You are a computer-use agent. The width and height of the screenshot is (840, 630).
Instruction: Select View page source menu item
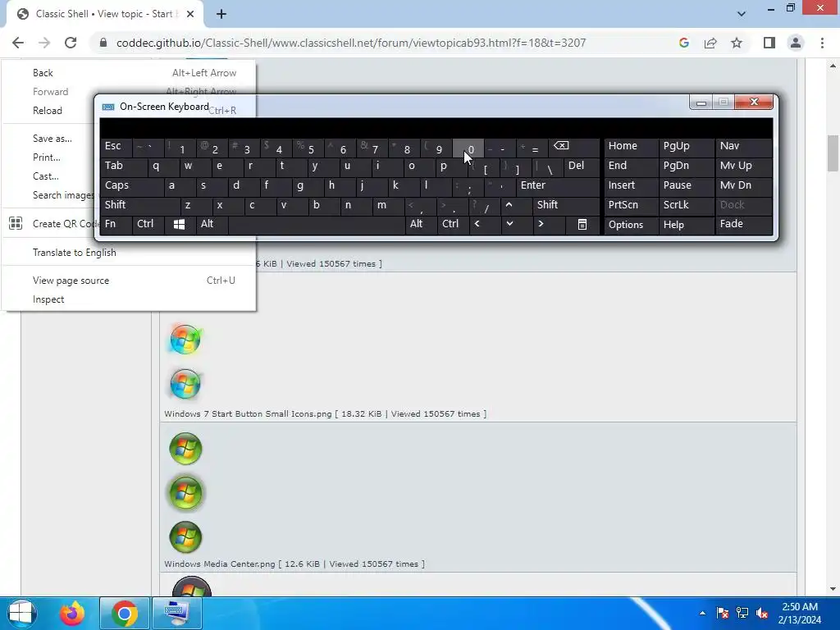click(129, 281)
